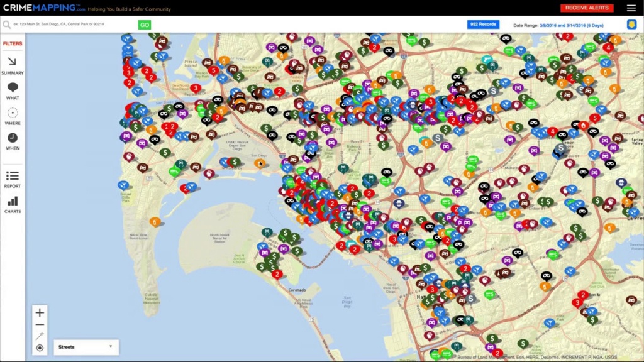
Task: Click the police badge agency icon
Action: 631,25
